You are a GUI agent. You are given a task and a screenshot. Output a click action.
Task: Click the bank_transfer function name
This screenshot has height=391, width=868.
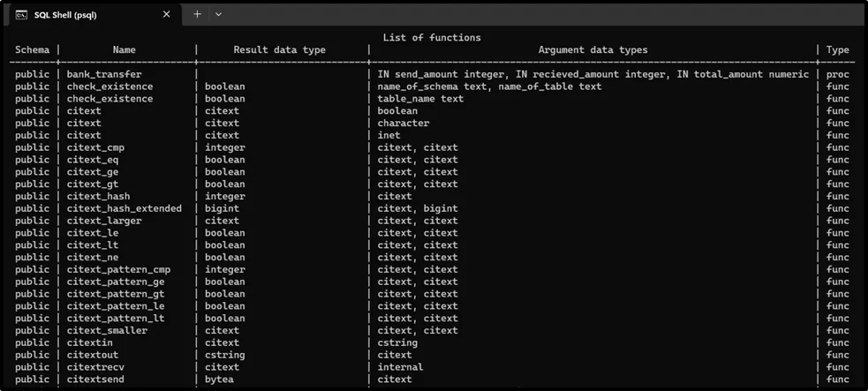click(x=103, y=74)
